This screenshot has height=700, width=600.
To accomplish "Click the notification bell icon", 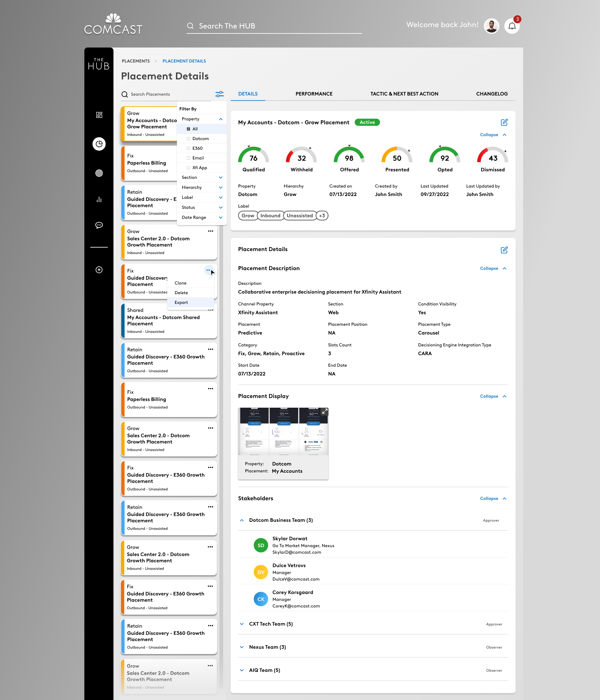I will (x=512, y=26).
